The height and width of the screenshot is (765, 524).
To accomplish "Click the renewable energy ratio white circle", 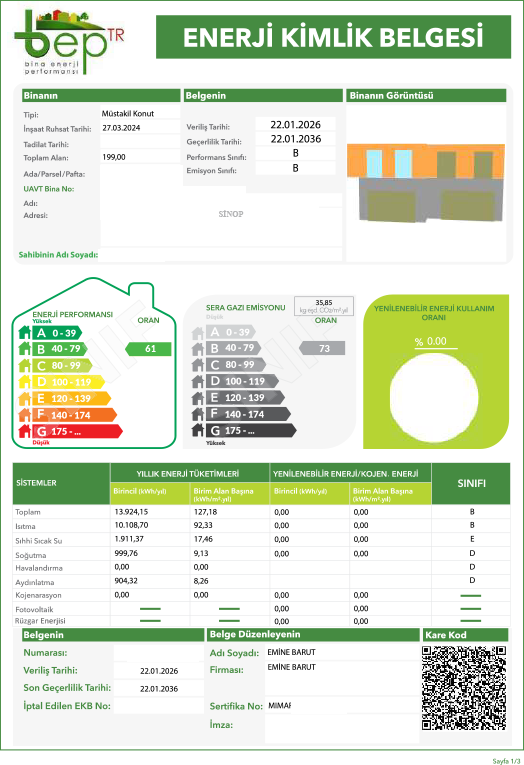I will point(434,397).
